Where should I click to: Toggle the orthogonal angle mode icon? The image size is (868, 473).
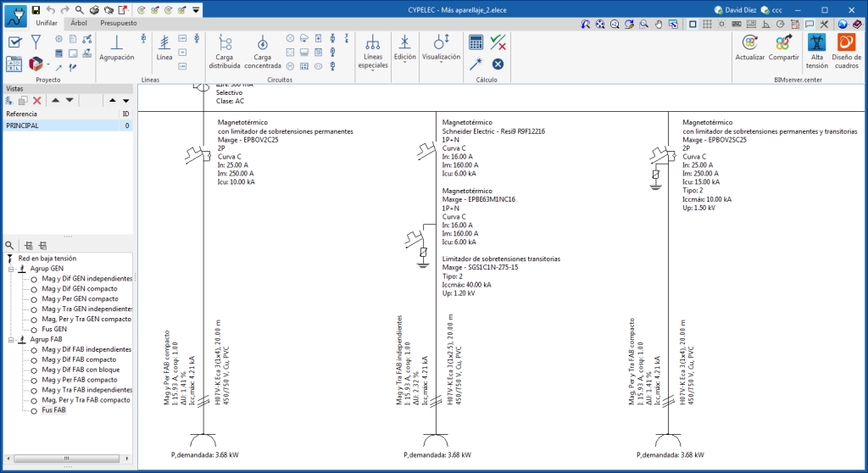(765, 25)
